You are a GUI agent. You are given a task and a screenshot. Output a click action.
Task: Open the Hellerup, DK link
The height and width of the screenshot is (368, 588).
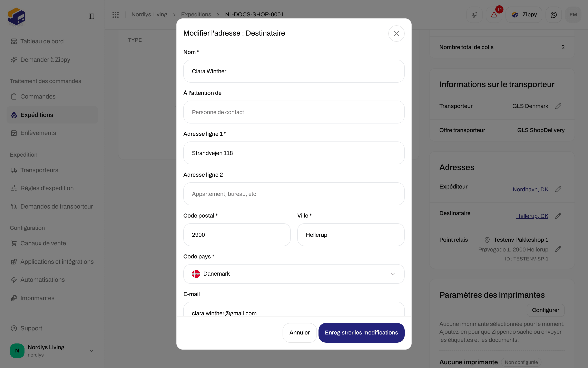click(x=532, y=216)
